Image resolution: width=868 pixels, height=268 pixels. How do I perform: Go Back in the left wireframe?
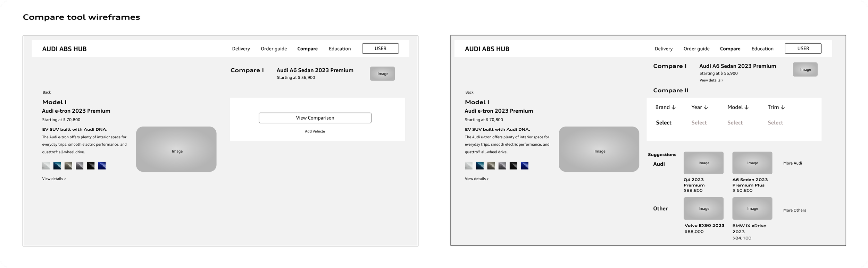click(x=47, y=92)
